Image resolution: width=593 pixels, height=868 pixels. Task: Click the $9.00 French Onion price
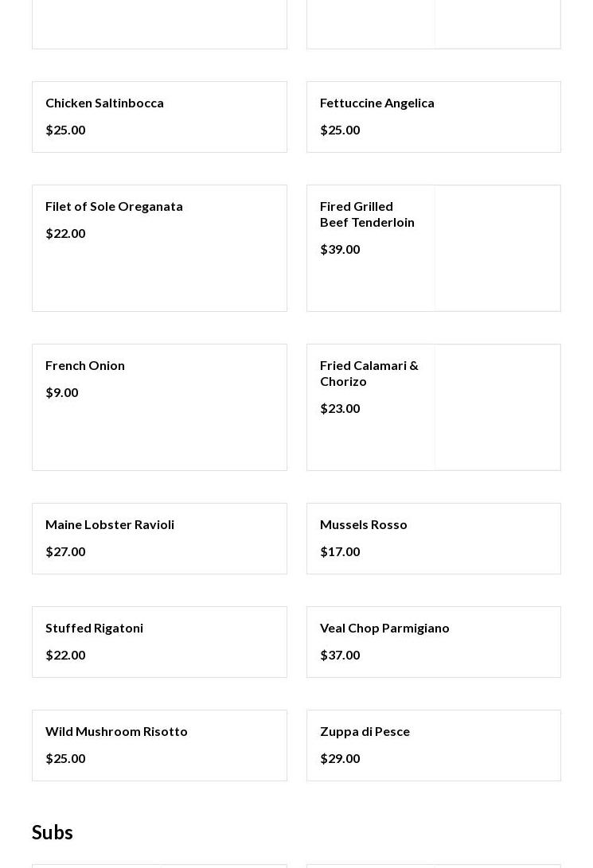tap(61, 392)
